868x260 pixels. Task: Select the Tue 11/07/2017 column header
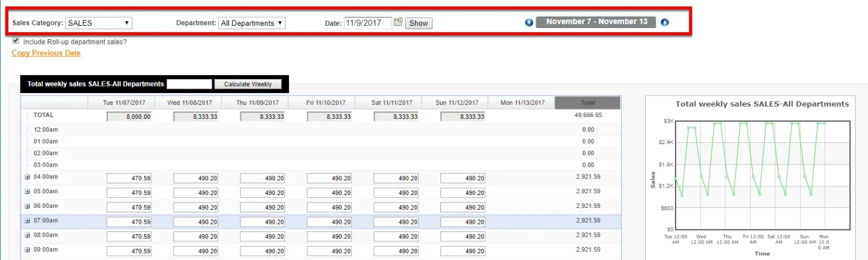(x=121, y=102)
